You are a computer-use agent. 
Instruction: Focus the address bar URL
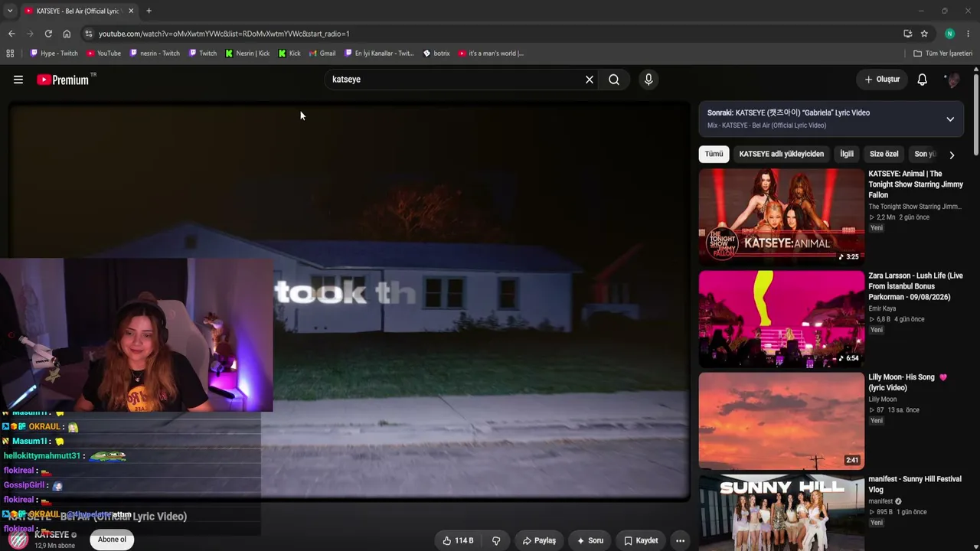tap(224, 34)
